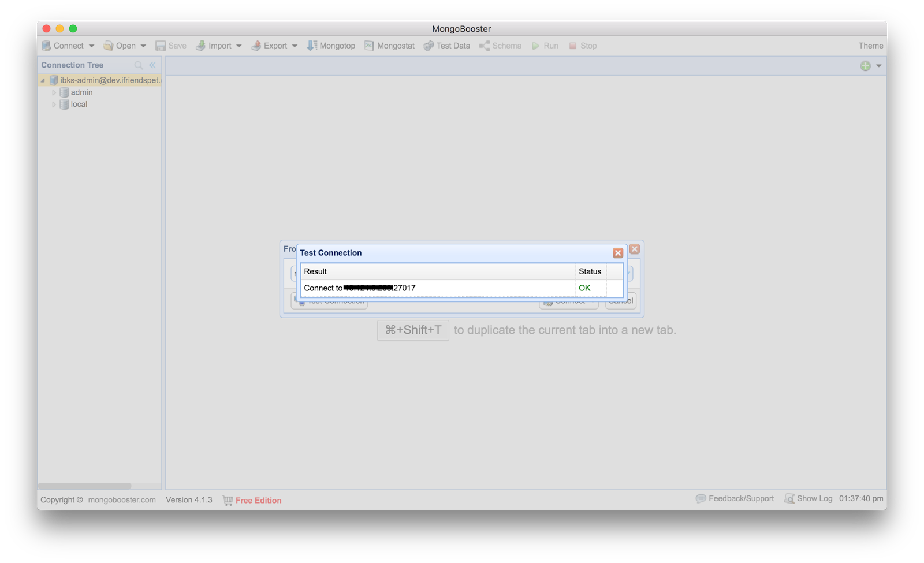Click the Save toolbar button

171,46
